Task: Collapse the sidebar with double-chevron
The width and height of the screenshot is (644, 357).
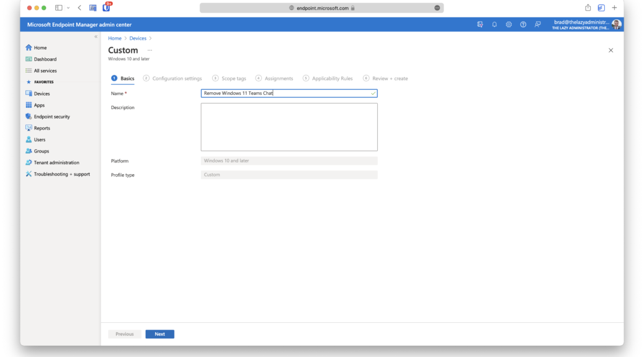Action: pyautogui.click(x=96, y=37)
